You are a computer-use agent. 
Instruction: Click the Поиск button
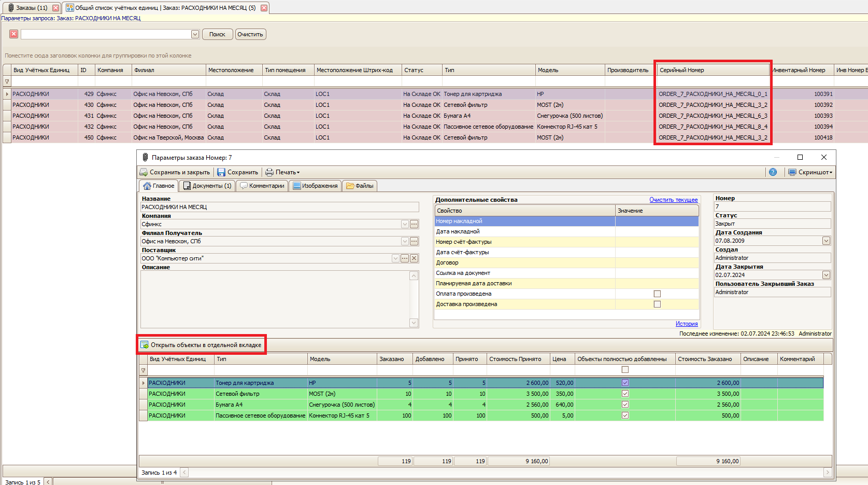coord(217,34)
